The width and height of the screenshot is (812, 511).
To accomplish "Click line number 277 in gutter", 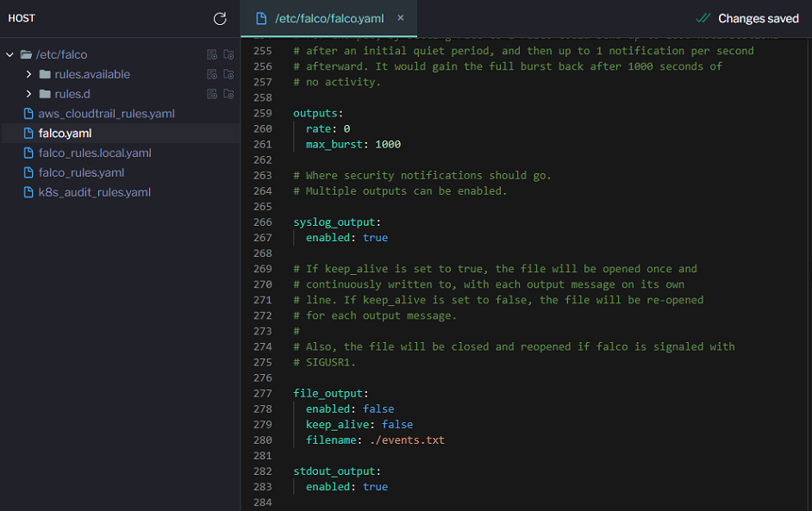I will click(x=263, y=394).
